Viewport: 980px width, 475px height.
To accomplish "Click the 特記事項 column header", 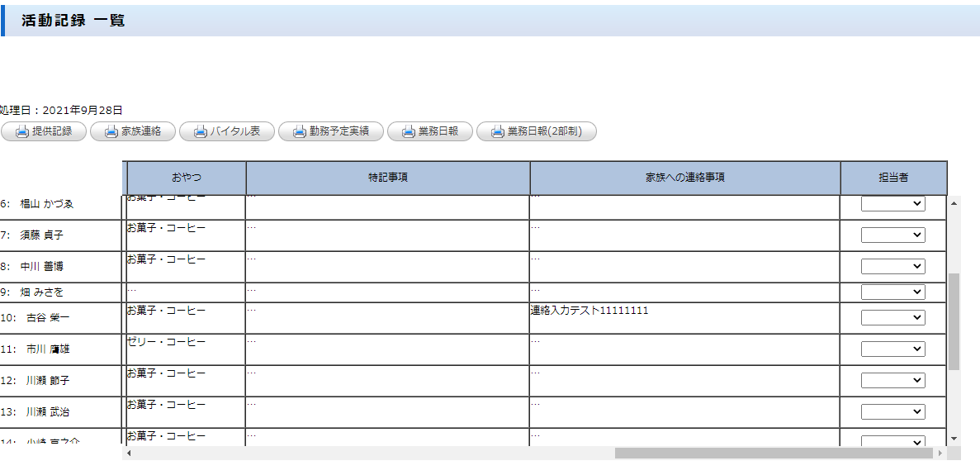I will 387,178.
